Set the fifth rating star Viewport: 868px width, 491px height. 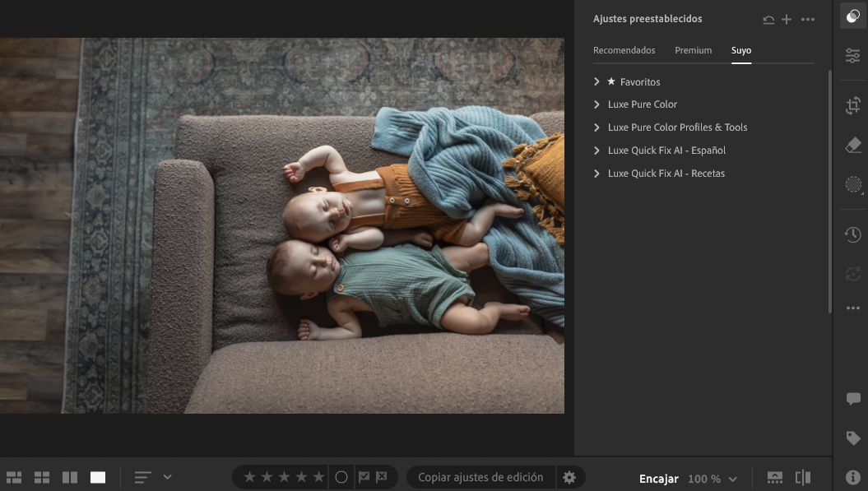point(318,477)
